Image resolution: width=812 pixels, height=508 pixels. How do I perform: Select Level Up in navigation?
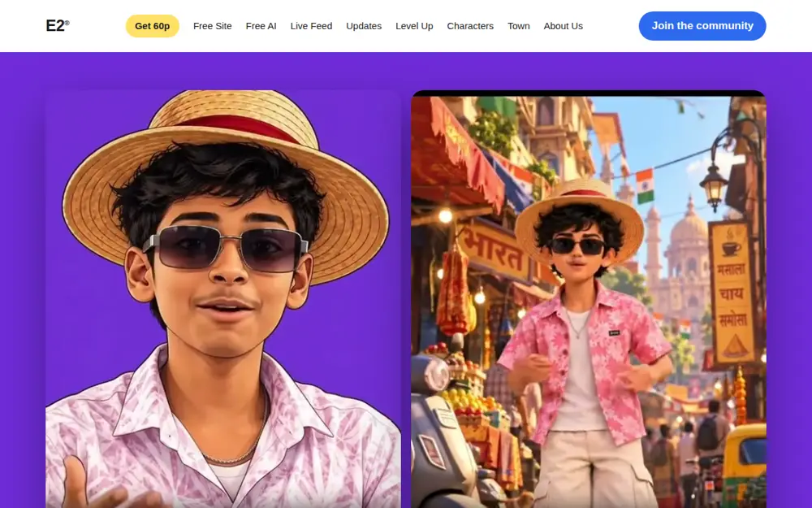(414, 26)
